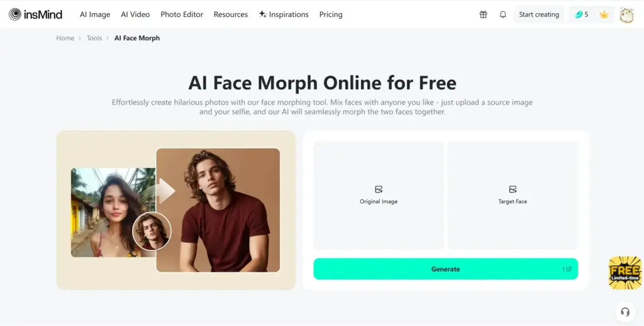Open the user profile avatar
Viewport: 644px width, 326px height.
click(627, 15)
